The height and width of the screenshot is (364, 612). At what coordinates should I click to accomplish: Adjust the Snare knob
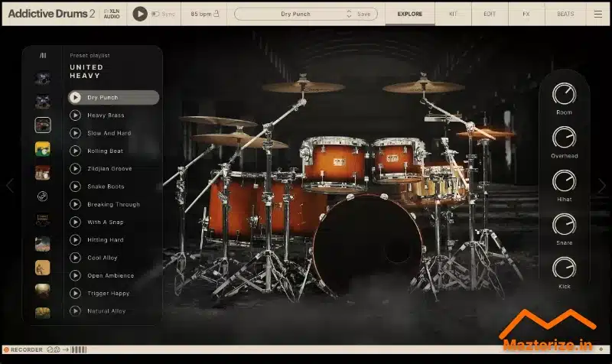point(564,224)
